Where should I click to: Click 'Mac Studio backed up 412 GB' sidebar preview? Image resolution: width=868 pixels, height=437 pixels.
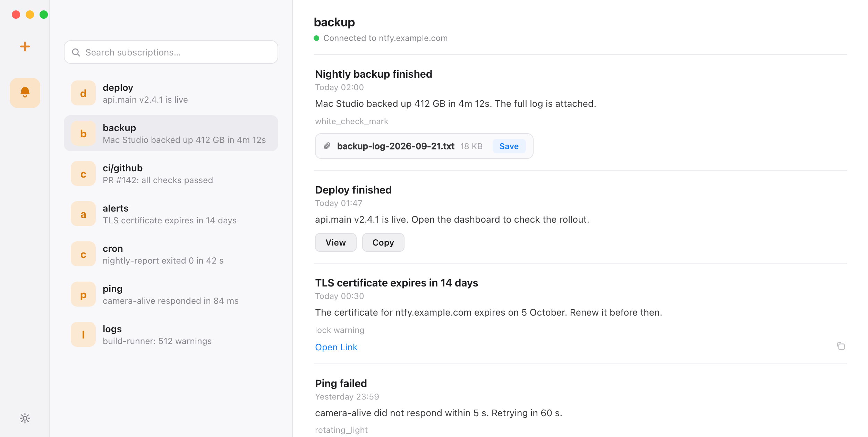184,140
